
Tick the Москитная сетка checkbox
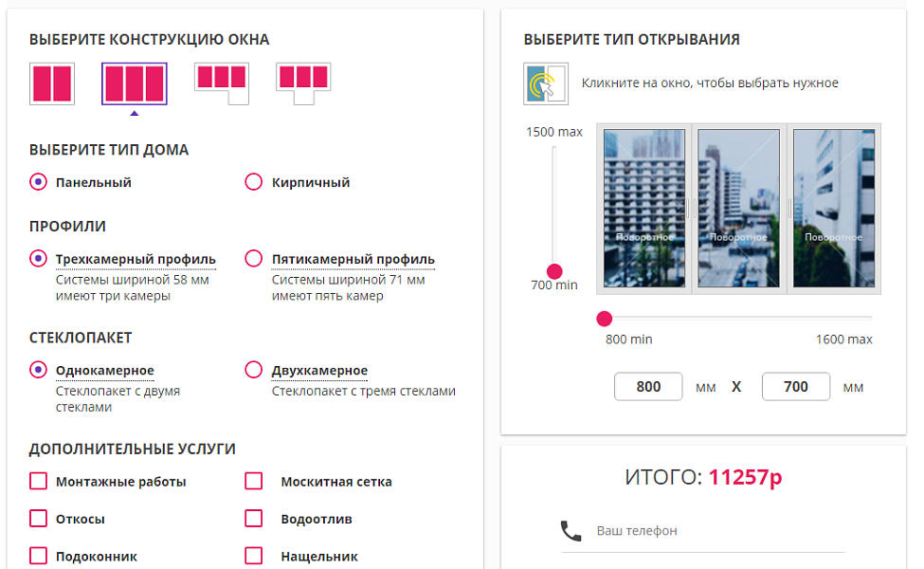pos(254,481)
